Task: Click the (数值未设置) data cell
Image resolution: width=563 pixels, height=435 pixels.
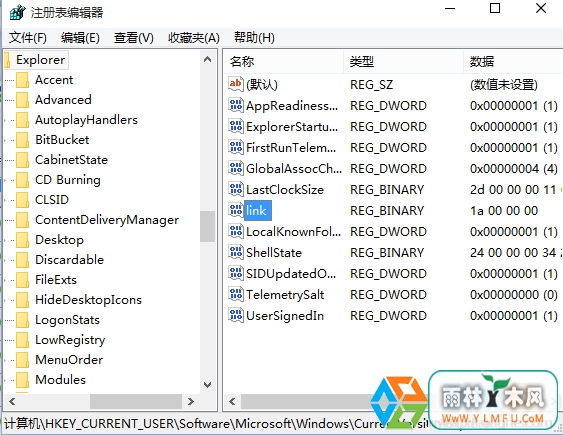Action: coord(504,84)
